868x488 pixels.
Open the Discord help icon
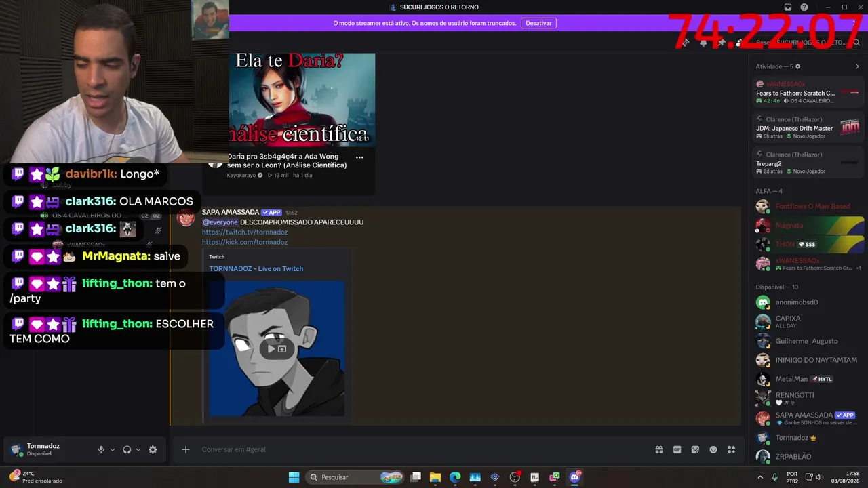click(x=804, y=7)
